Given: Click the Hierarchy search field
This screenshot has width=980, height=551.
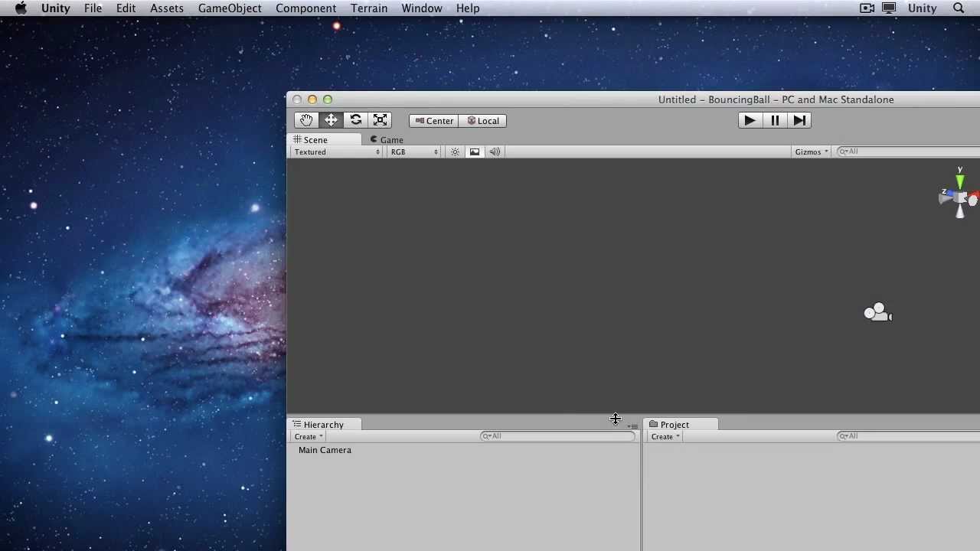Looking at the screenshot, I should click(557, 436).
